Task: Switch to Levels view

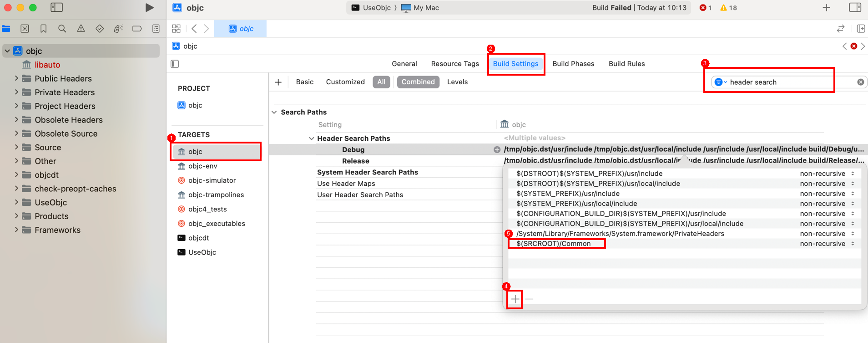Action: tap(457, 82)
